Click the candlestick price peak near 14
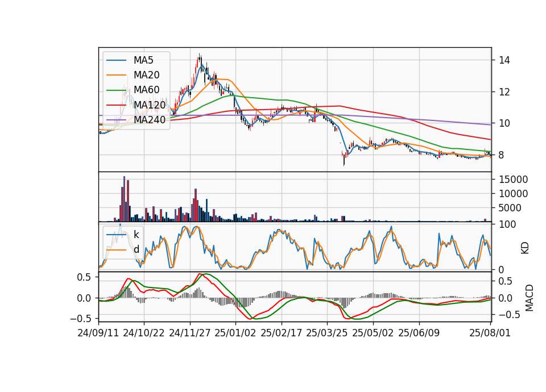The width and height of the screenshot is (546, 392). point(199,59)
